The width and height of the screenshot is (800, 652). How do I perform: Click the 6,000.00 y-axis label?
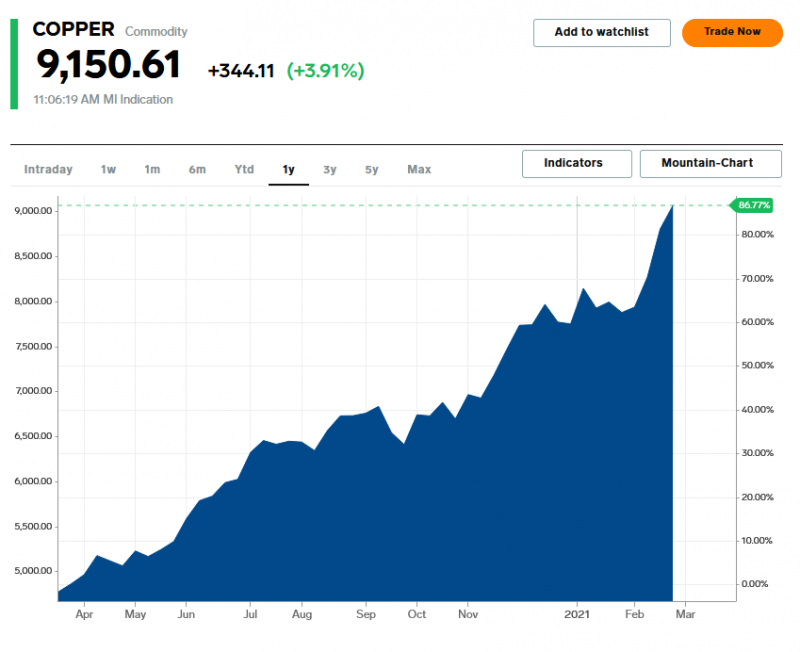click(33, 481)
